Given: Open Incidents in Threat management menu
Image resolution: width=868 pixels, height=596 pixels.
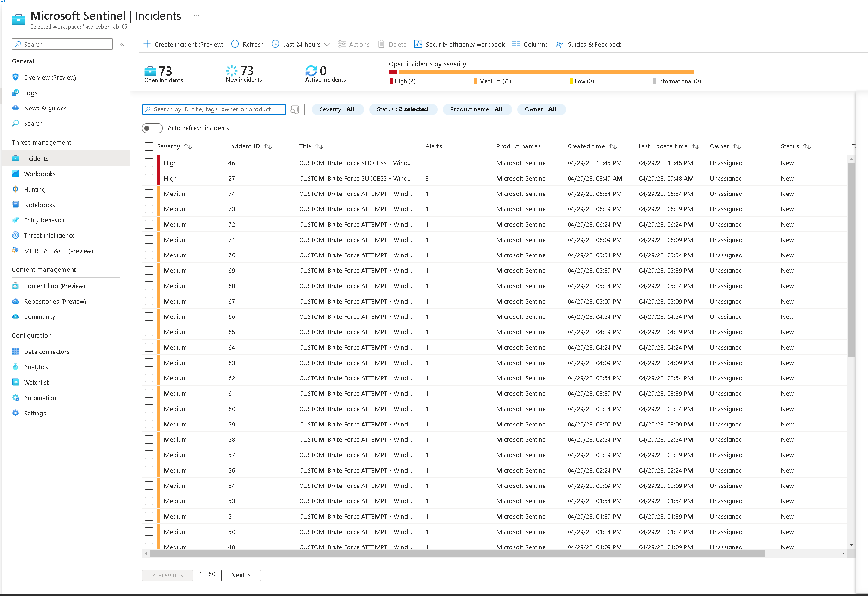Looking at the screenshot, I should pyautogui.click(x=66, y=158).
